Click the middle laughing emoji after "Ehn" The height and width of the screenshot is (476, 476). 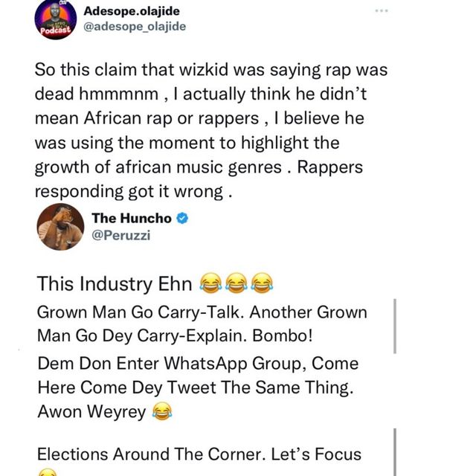coord(237,283)
